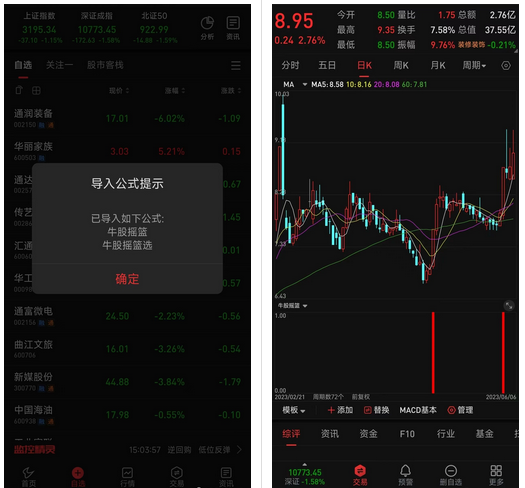Open the 华丽家族 stock row
525x488 pixels.
tap(127, 151)
